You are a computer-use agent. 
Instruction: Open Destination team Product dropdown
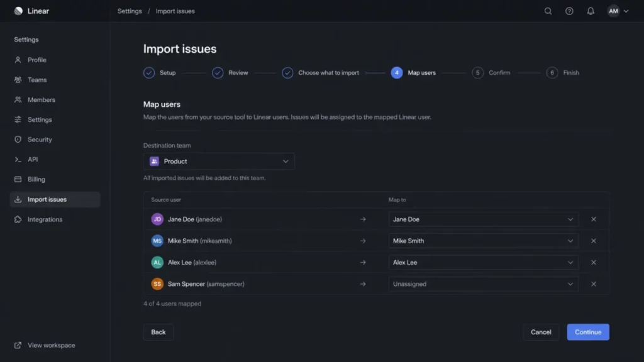point(219,162)
